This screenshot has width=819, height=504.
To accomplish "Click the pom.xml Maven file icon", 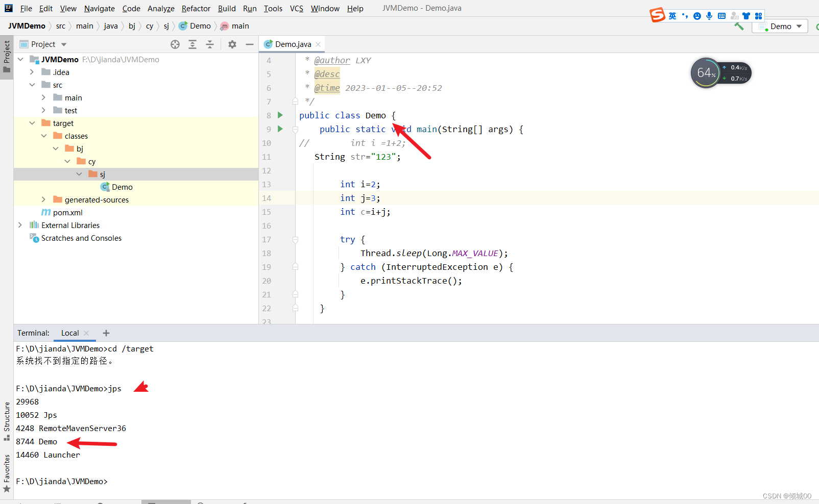I will [46, 213].
